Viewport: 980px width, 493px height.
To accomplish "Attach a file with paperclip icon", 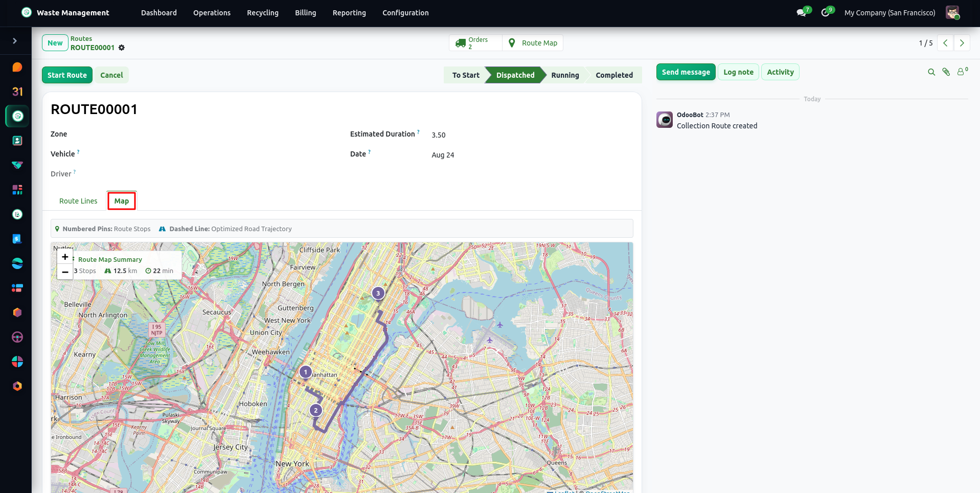I will pyautogui.click(x=946, y=72).
